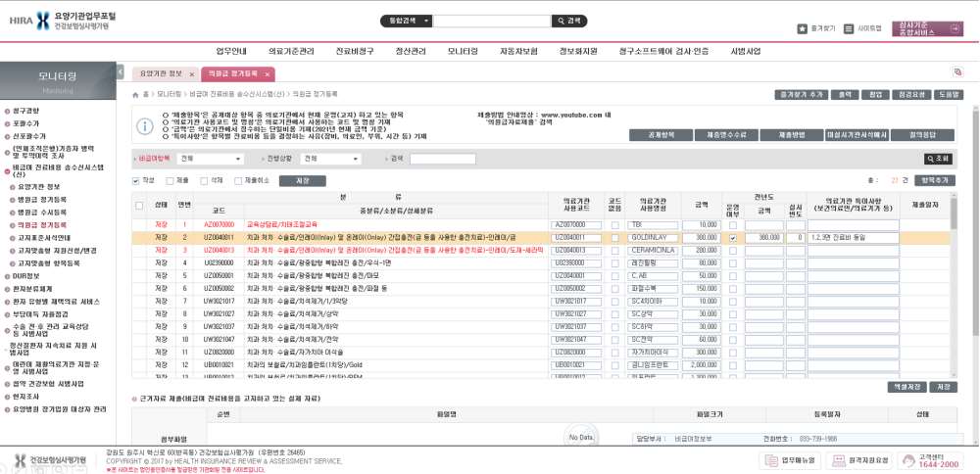Click the window-copy icon below the header
This screenshot has height=474, width=980.
(x=957, y=71)
